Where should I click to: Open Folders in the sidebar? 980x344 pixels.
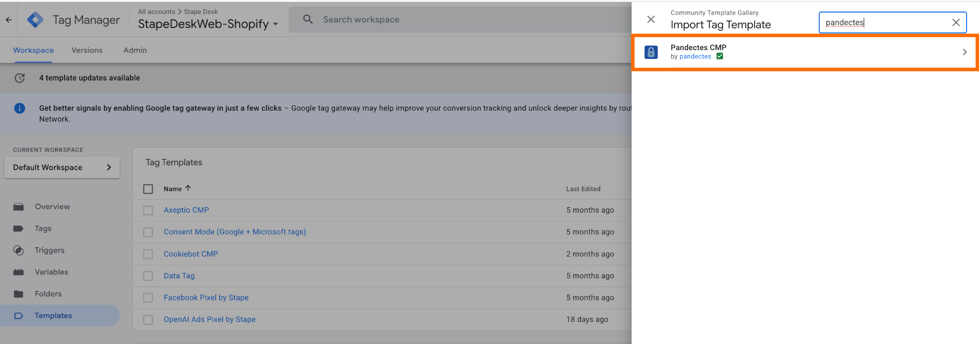[x=48, y=294]
